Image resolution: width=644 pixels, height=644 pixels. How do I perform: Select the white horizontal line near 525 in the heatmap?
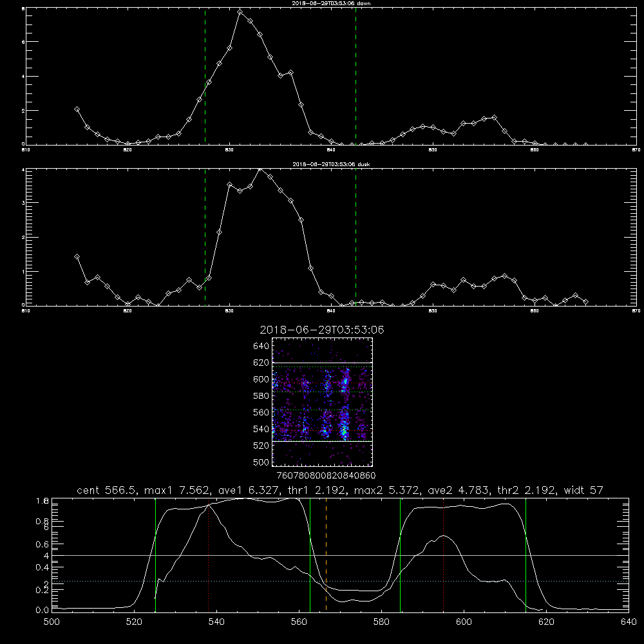pos(322,441)
